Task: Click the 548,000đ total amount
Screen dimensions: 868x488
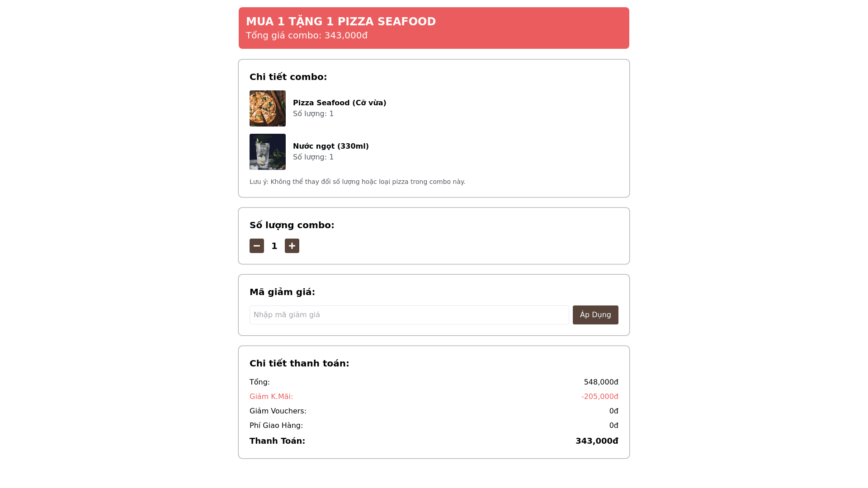Action: [x=601, y=382]
